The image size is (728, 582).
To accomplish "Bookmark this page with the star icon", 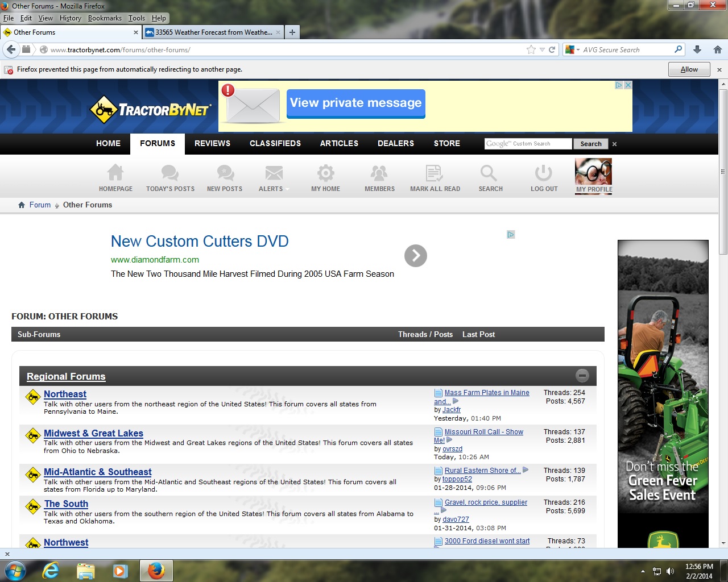I will [x=531, y=50].
